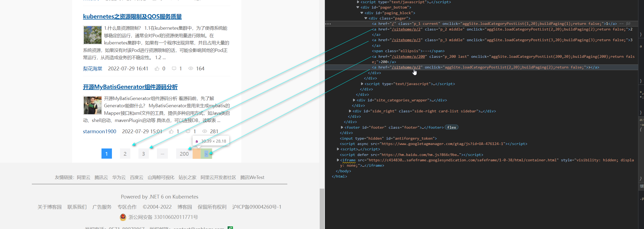Open 山海鲸可视化 footer link
This screenshot has height=229, width=644.
(161, 177)
